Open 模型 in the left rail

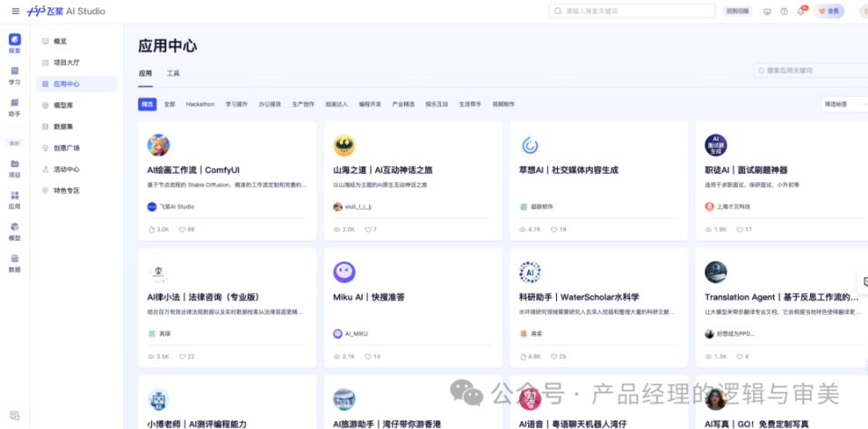click(14, 232)
